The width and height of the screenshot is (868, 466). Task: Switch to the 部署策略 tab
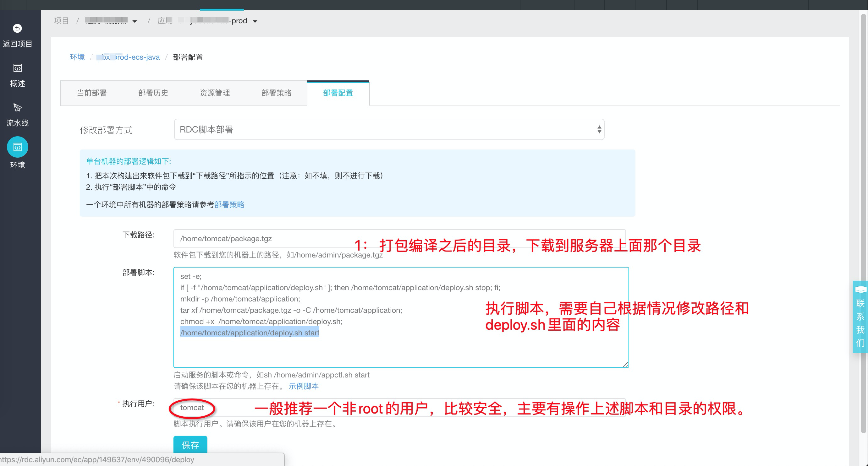[x=277, y=93]
